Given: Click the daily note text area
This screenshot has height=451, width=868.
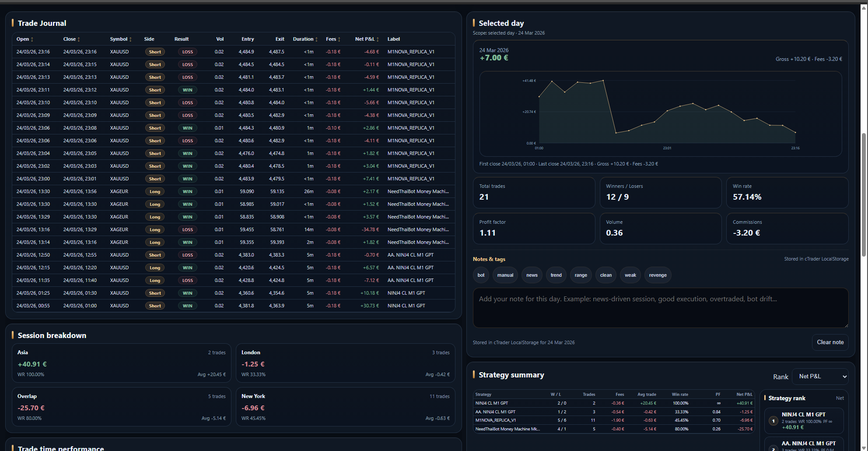Looking at the screenshot, I should coord(661,307).
